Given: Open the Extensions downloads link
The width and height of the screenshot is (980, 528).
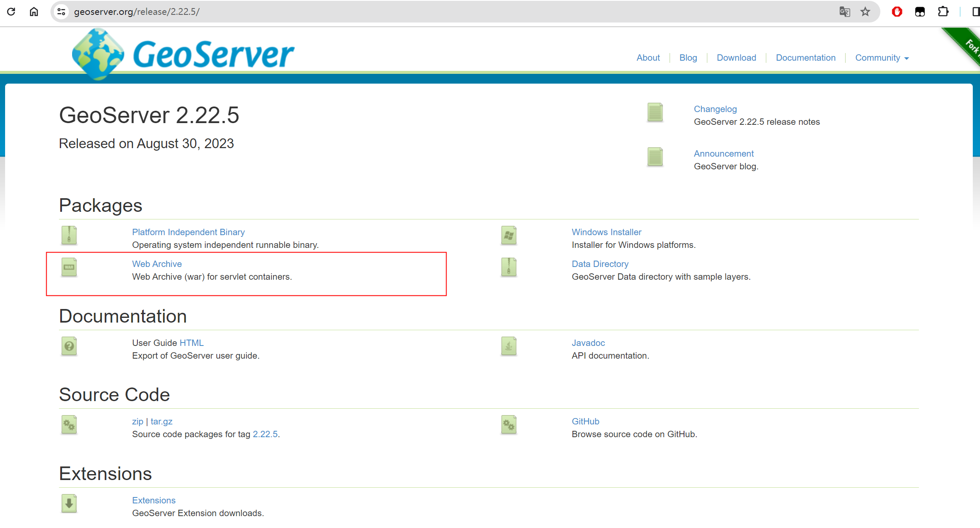Looking at the screenshot, I should [154, 500].
